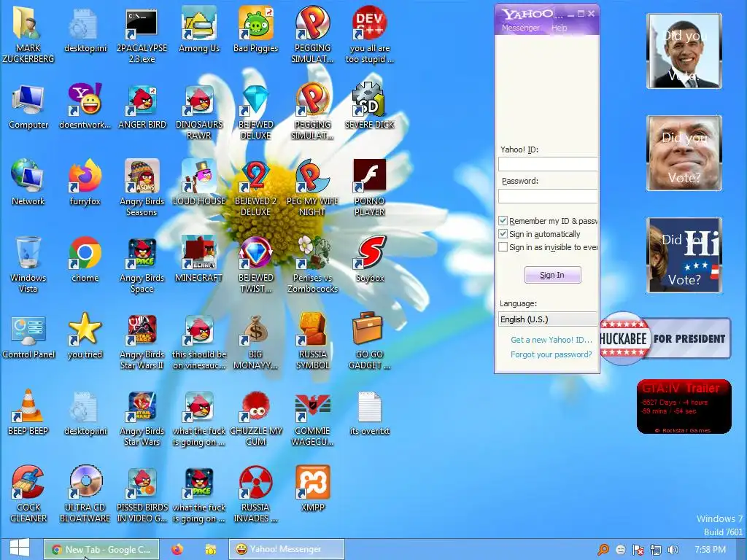Open the CHUZZLE red fuzzball icon

(x=255, y=407)
